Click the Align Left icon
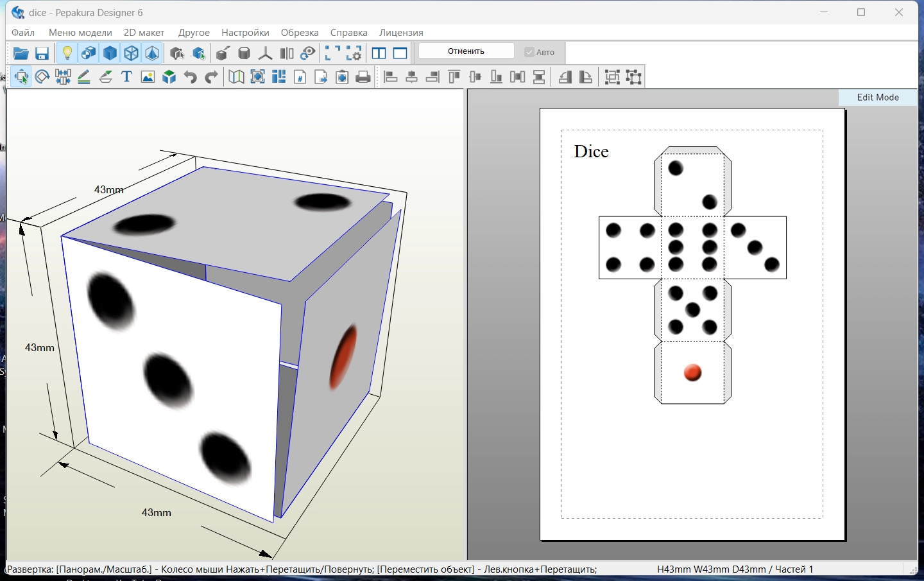 tap(391, 77)
